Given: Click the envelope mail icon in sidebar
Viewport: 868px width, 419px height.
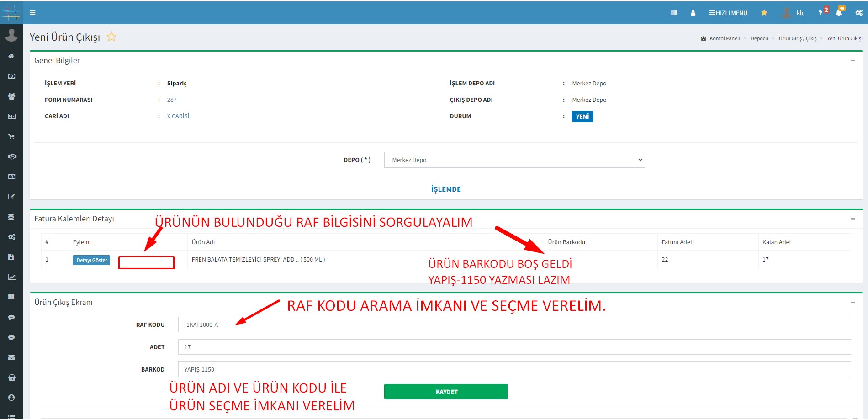Looking at the screenshot, I should 11,357.
